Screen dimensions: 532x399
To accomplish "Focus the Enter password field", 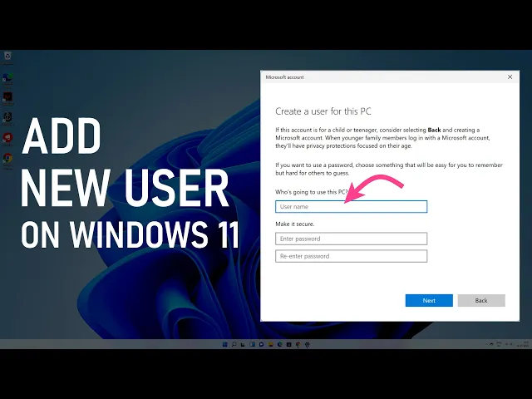I will [351, 239].
